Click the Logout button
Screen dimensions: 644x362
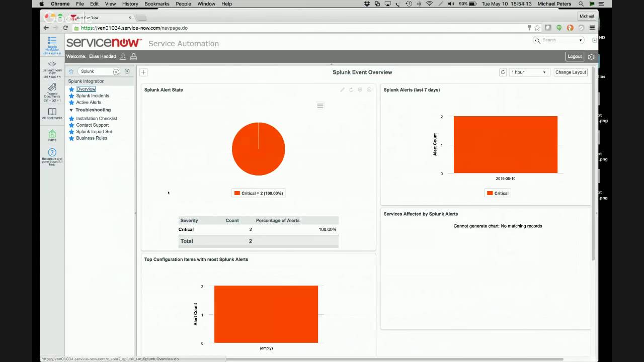575,56
